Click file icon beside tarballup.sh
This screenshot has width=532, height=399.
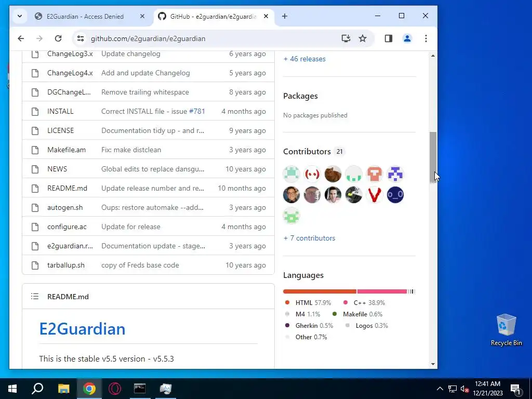click(x=35, y=265)
